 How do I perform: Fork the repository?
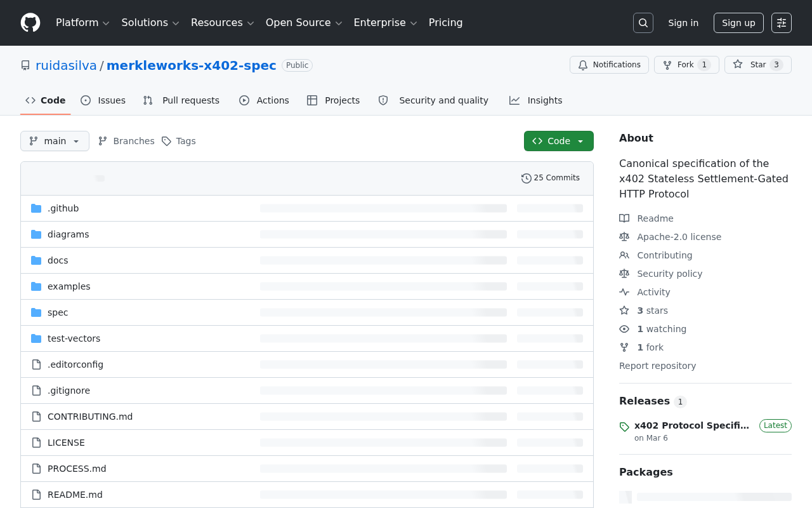686,65
